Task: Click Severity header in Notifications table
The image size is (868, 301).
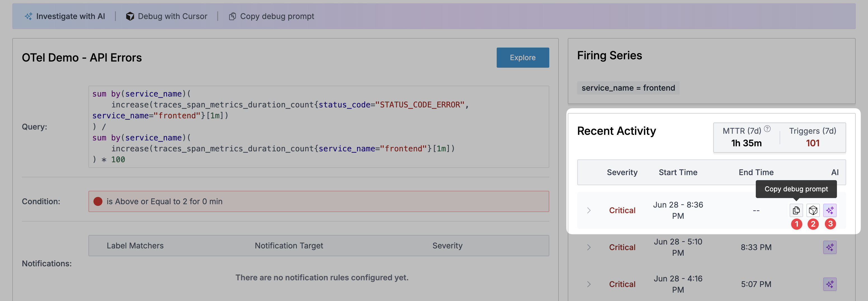Action: 447,246
